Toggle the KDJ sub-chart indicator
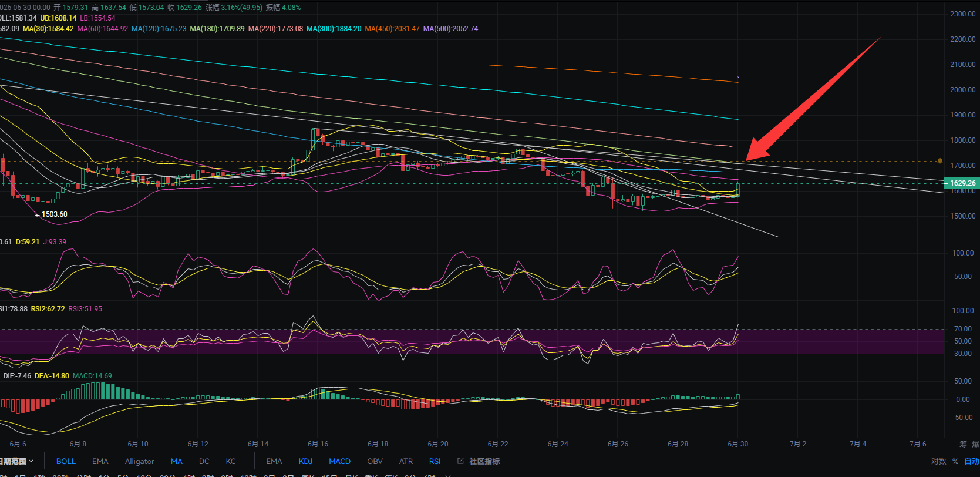The width and height of the screenshot is (980, 477). [x=305, y=461]
